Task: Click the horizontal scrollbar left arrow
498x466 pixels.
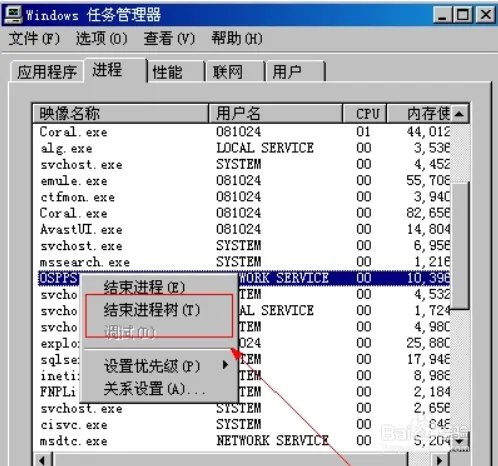Action: [x=43, y=460]
